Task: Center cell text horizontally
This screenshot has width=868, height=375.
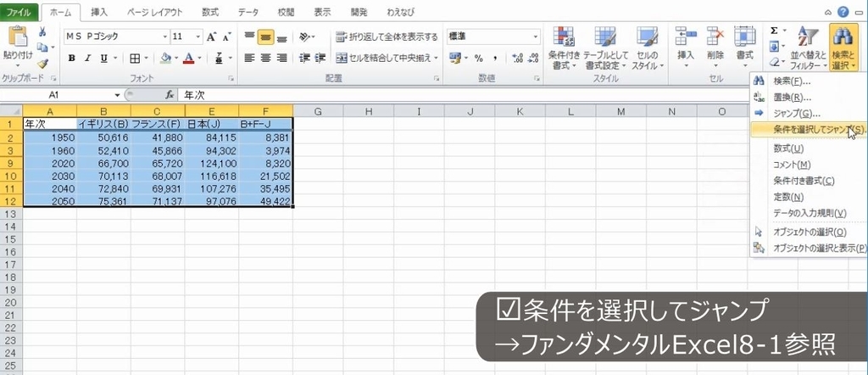Action: [265, 59]
